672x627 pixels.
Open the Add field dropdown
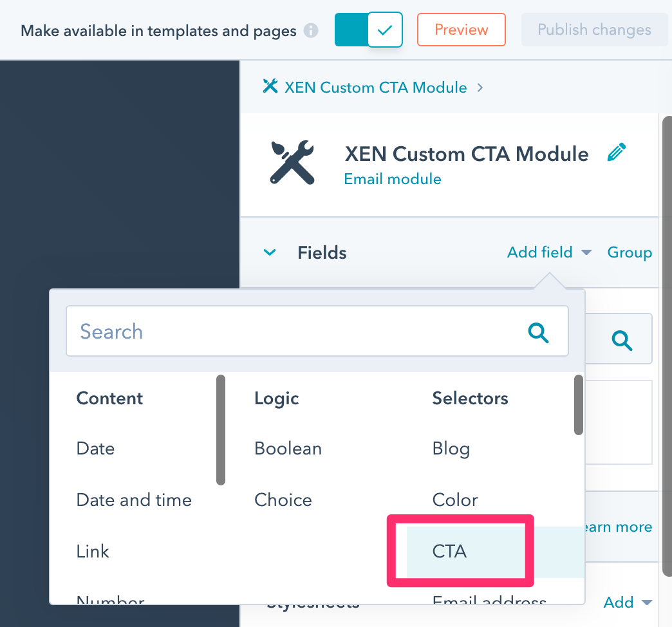[550, 252]
